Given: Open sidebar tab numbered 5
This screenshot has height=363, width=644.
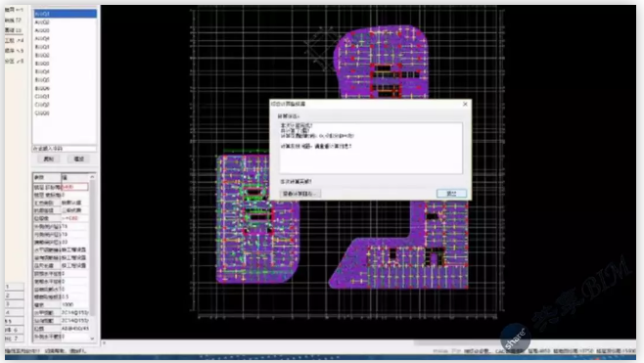Looking at the screenshot, I should coord(14,51).
